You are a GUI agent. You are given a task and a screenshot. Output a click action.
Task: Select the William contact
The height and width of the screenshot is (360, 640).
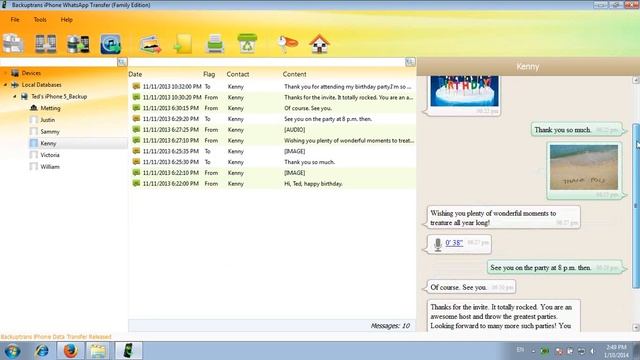click(x=50, y=167)
